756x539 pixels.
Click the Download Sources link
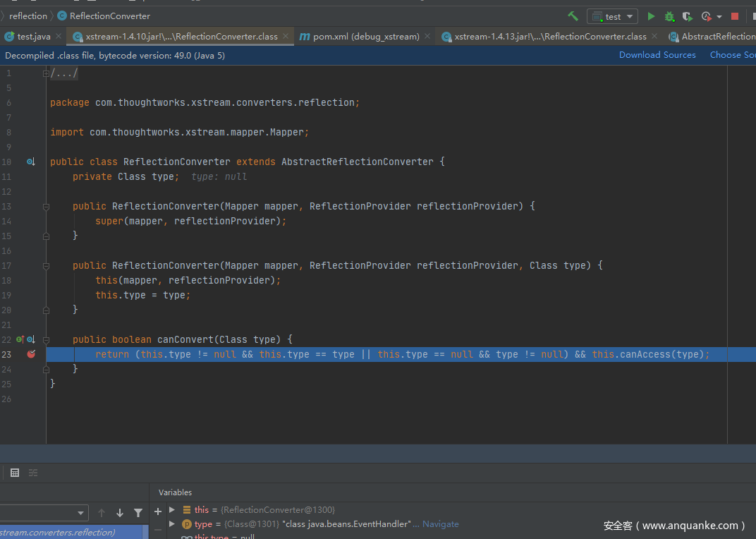click(657, 55)
